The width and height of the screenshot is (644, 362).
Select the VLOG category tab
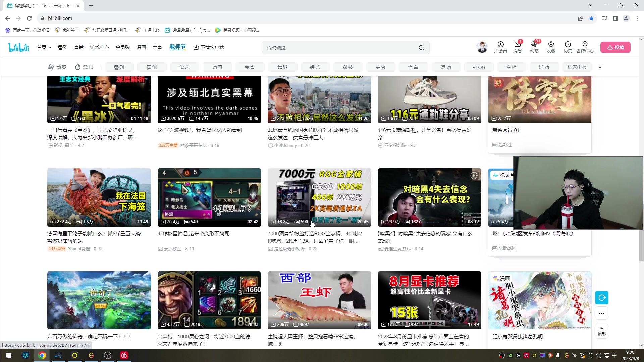coord(479,67)
